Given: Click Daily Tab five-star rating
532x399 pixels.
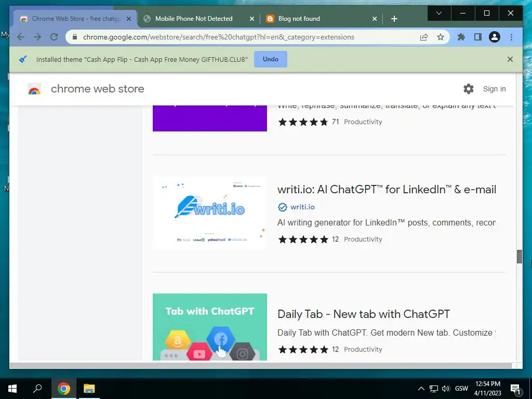Looking at the screenshot, I should [303, 350].
